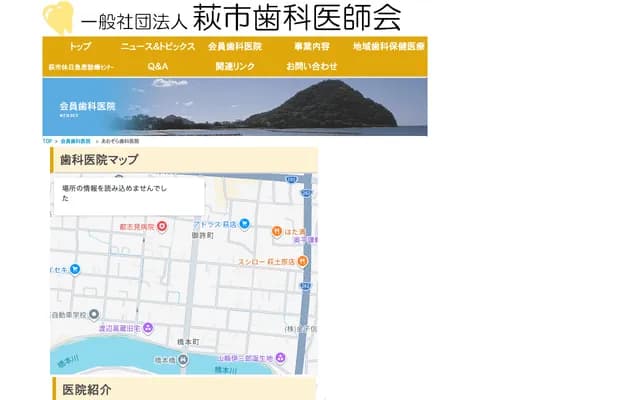Open ニュース&トピックス in the navigation bar
Screen dimensions: 640x400
[x=158, y=47]
